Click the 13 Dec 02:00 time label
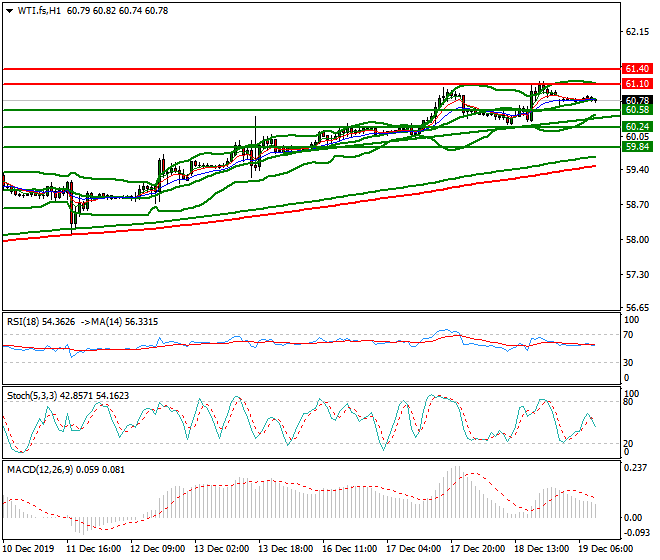Viewport: 660px width, 560px height. 222,549
